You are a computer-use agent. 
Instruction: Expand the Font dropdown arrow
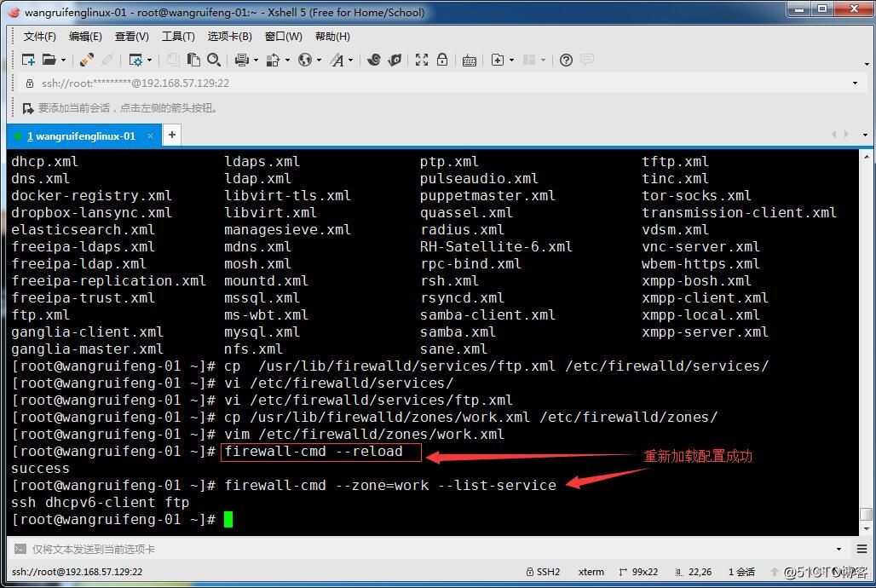[x=351, y=60]
